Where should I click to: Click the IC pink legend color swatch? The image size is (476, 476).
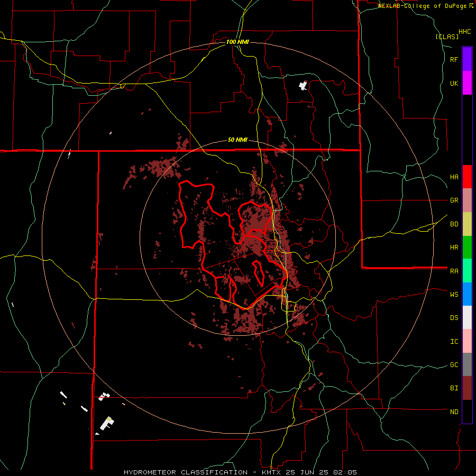click(467, 341)
